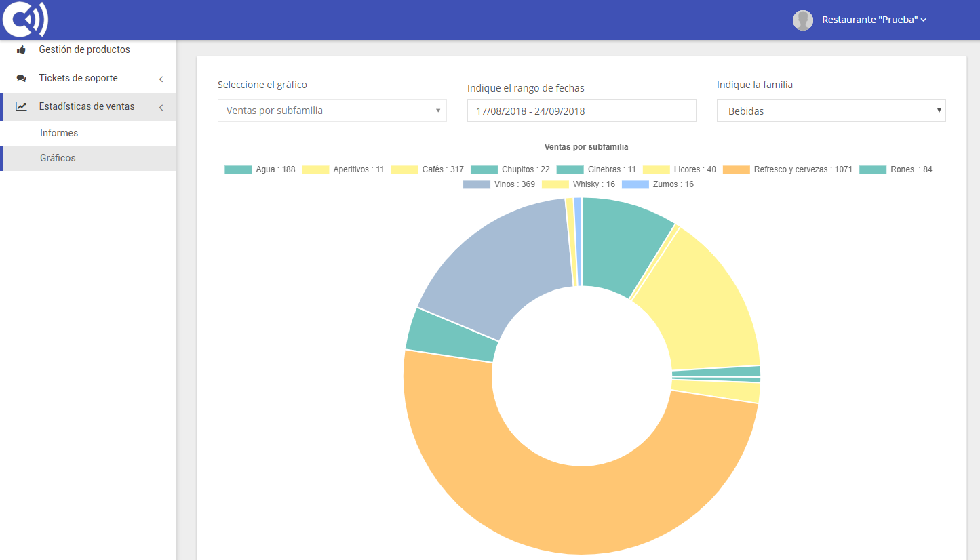
Task: Open the Ventas por subfamilia chart selector
Action: coord(332,111)
